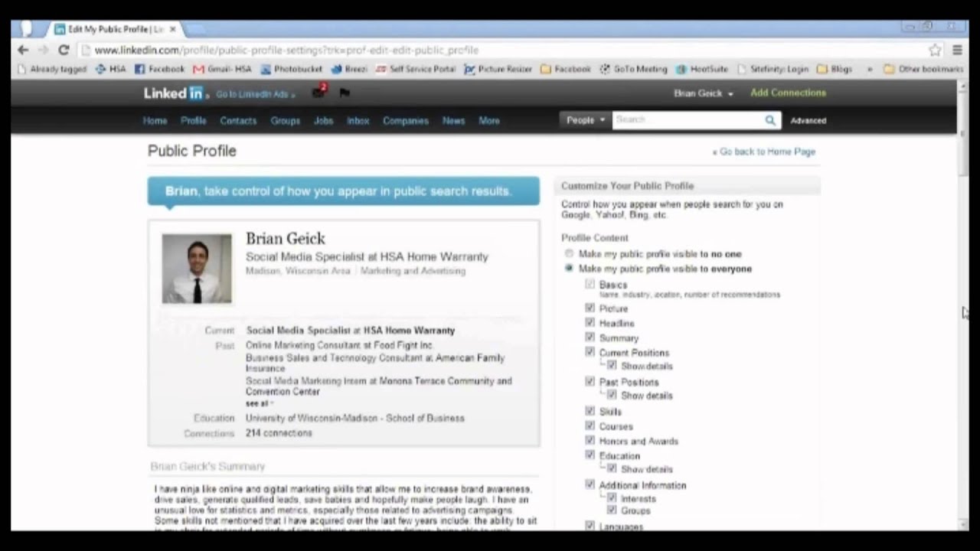980x551 pixels.
Task: Toggle the Headline checkbox
Action: click(x=590, y=322)
